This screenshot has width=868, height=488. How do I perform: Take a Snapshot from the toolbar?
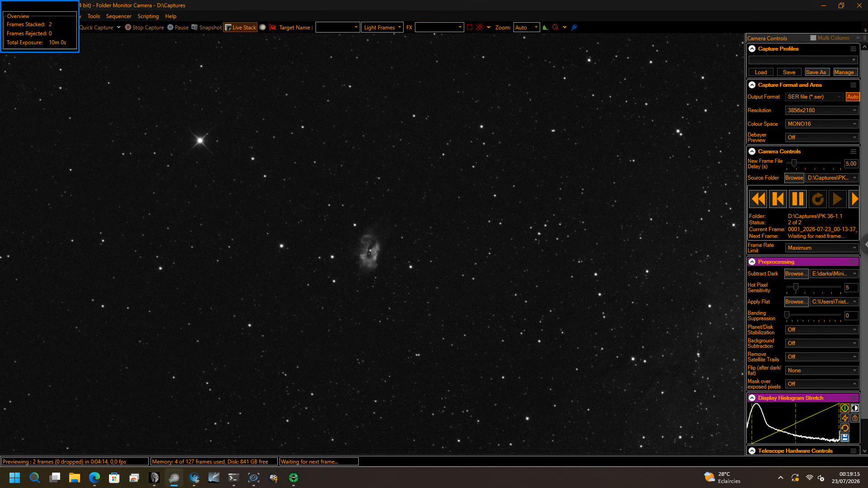click(206, 28)
